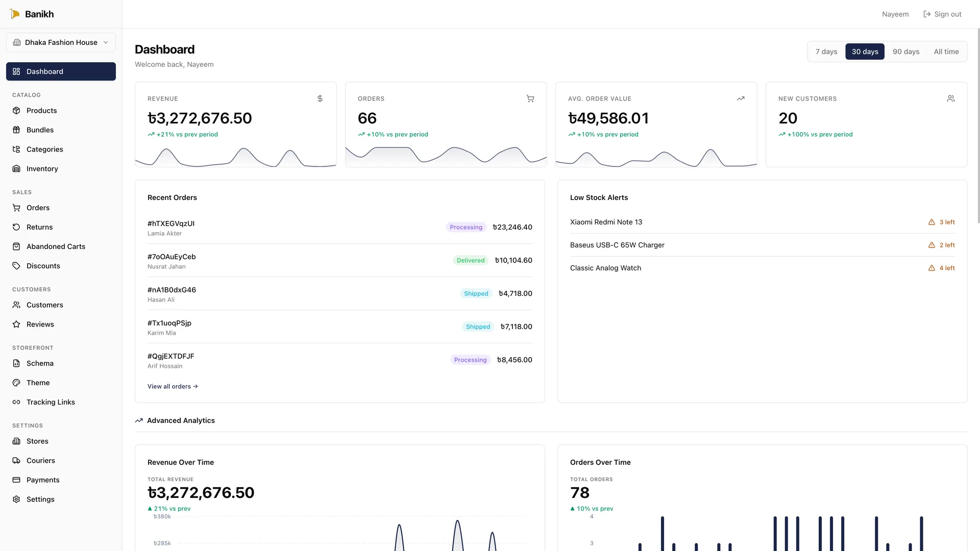Switch to the 7 days period
Image resolution: width=980 pixels, height=551 pixels.
click(x=826, y=52)
